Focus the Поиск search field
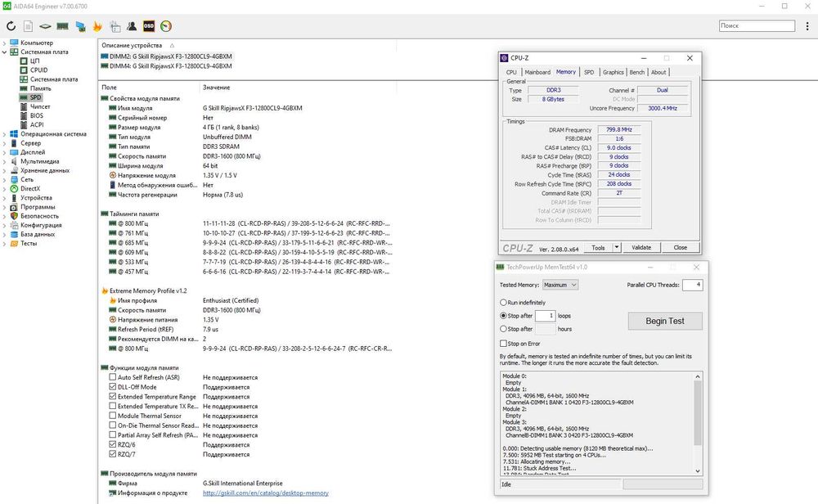 pyautogui.click(x=757, y=25)
